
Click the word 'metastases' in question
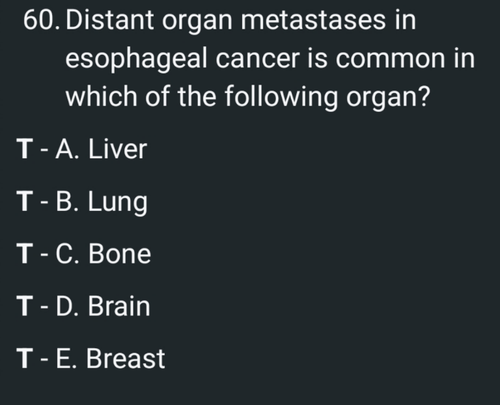tap(313, 21)
